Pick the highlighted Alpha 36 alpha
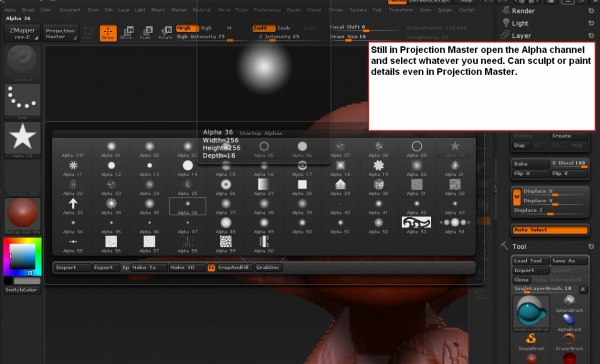Viewport: 600px width, 364px height. pyautogui.click(x=188, y=206)
